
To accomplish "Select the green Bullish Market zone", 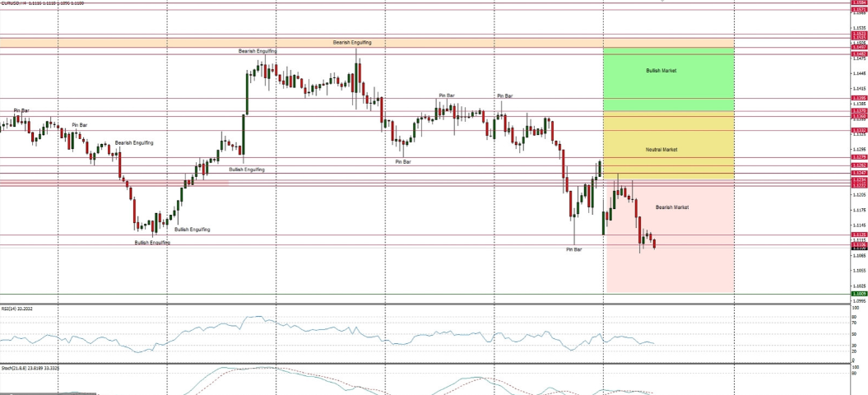I will tap(668, 79).
